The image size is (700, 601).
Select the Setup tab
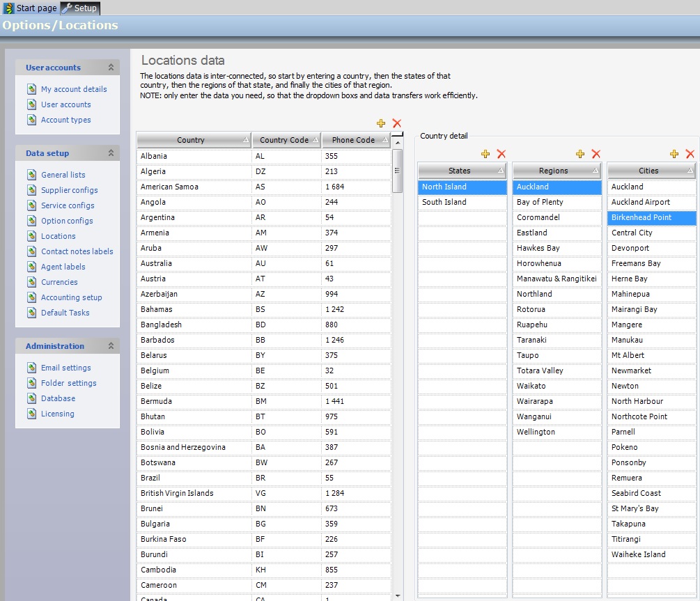coord(81,8)
